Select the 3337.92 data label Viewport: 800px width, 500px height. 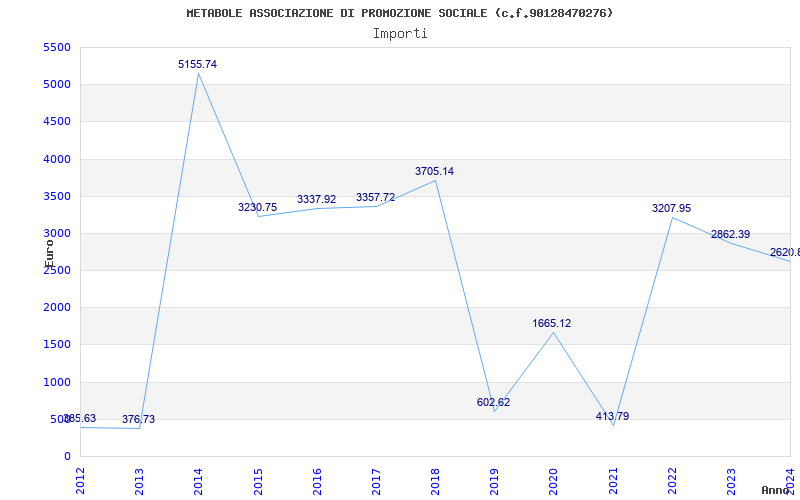[317, 199]
